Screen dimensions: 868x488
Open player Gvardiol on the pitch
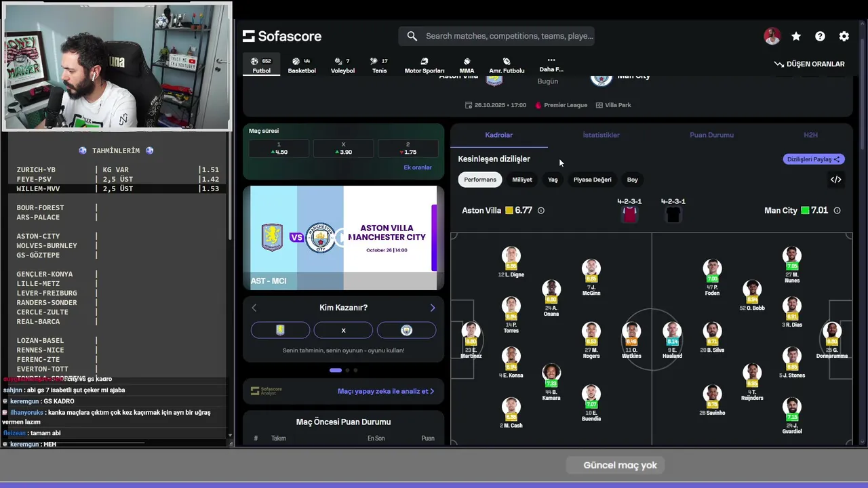tap(792, 415)
